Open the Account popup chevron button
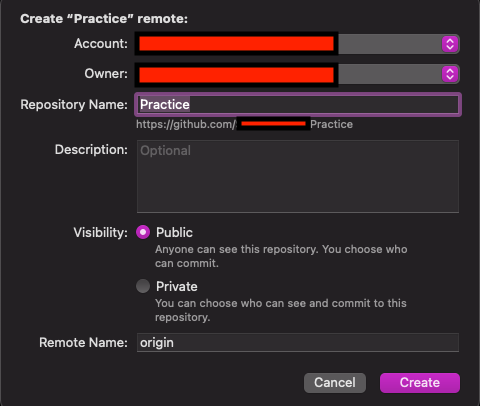 pos(450,44)
